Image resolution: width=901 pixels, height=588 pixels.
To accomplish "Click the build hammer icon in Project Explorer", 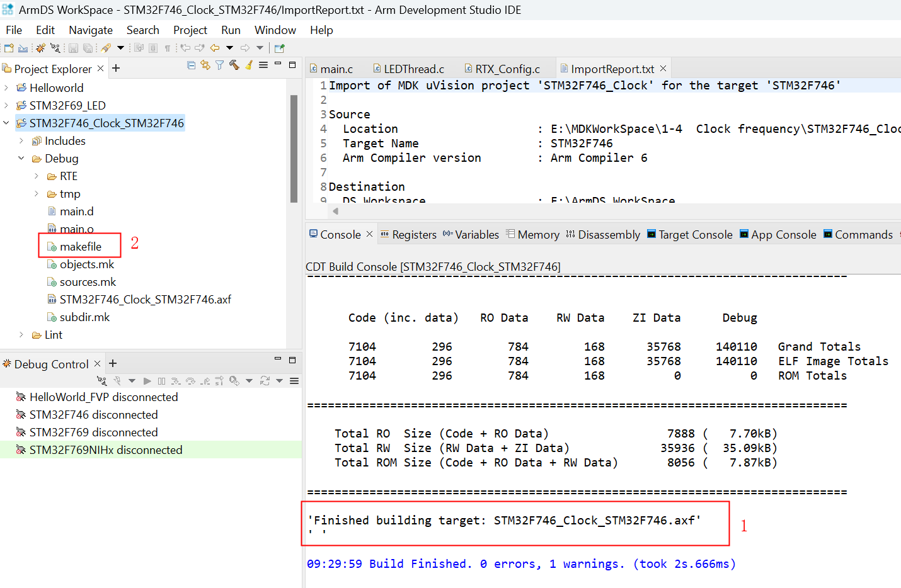I will 234,65.
